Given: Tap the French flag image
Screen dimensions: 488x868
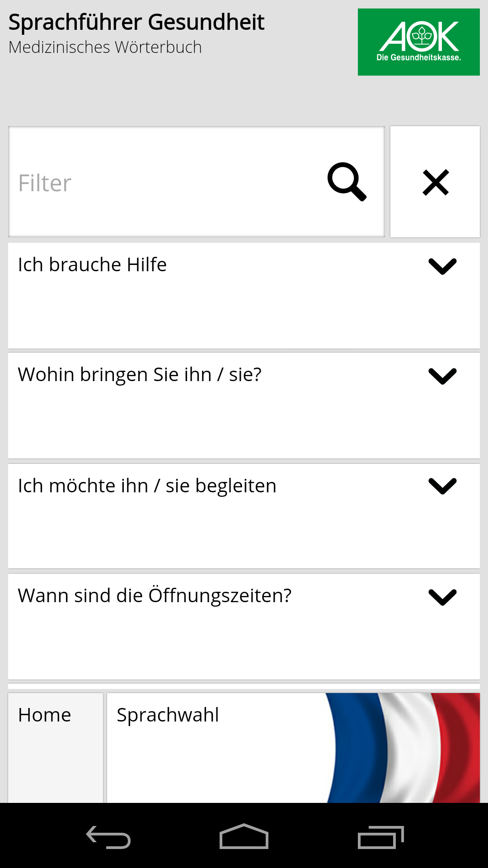Looking at the screenshot, I should point(402,748).
